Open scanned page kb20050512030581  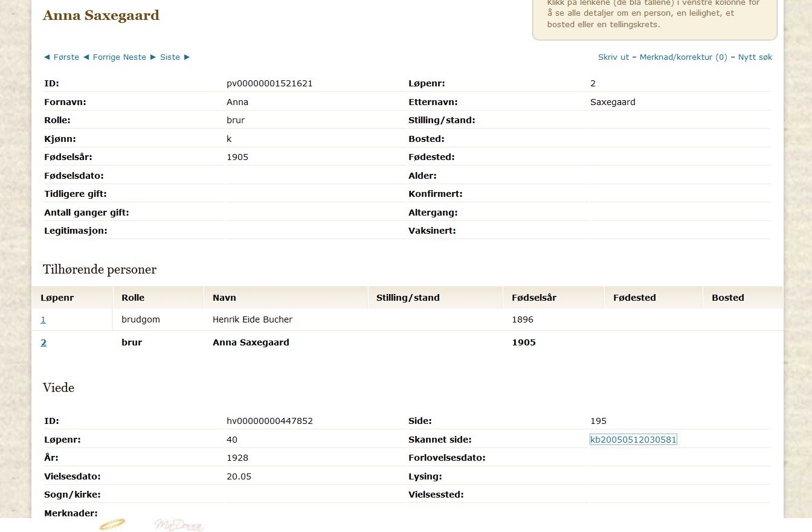click(x=633, y=440)
